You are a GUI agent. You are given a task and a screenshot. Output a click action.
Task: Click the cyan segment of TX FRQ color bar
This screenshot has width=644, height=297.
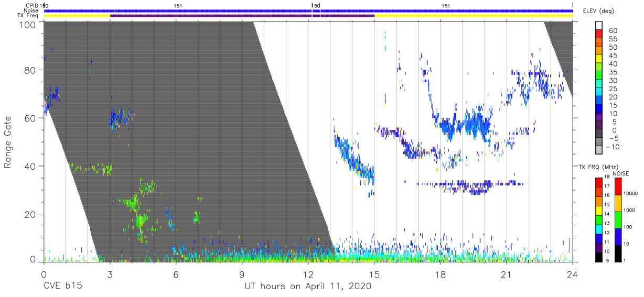(599, 228)
